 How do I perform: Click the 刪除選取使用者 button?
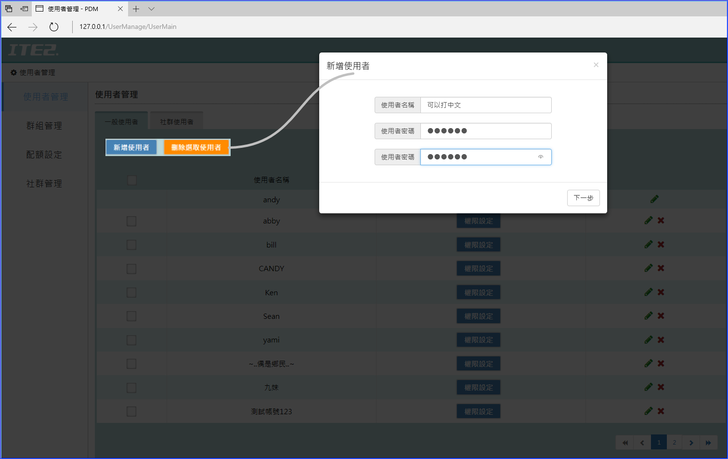[x=196, y=148]
